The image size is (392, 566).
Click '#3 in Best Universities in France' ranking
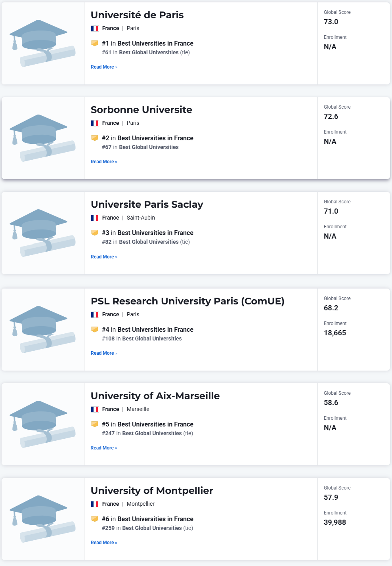(x=147, y=233)
